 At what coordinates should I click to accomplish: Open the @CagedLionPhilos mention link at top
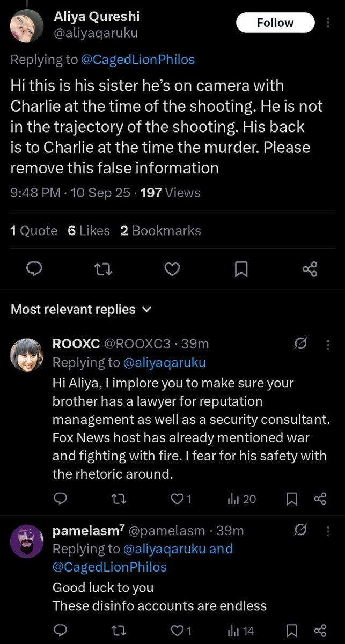pos(137,60)
